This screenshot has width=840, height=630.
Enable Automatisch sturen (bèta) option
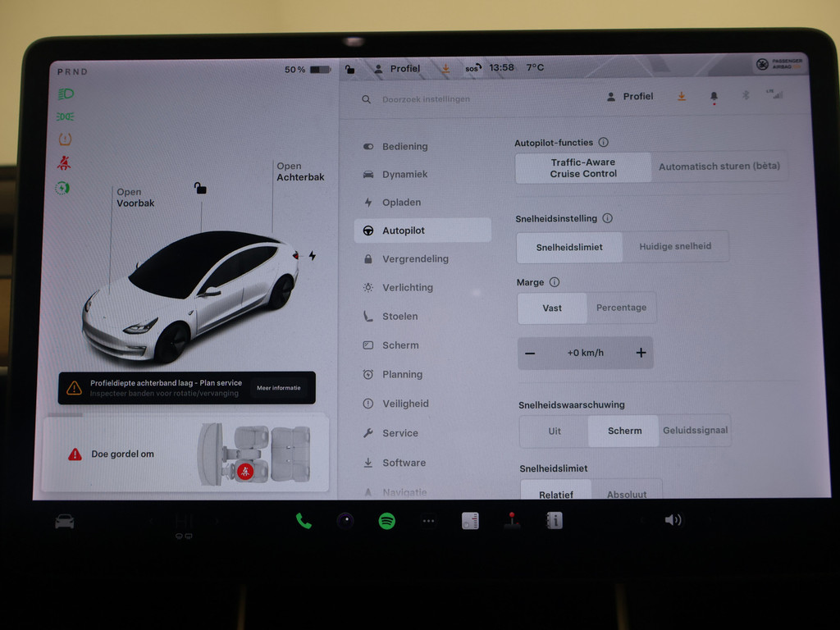719,167
